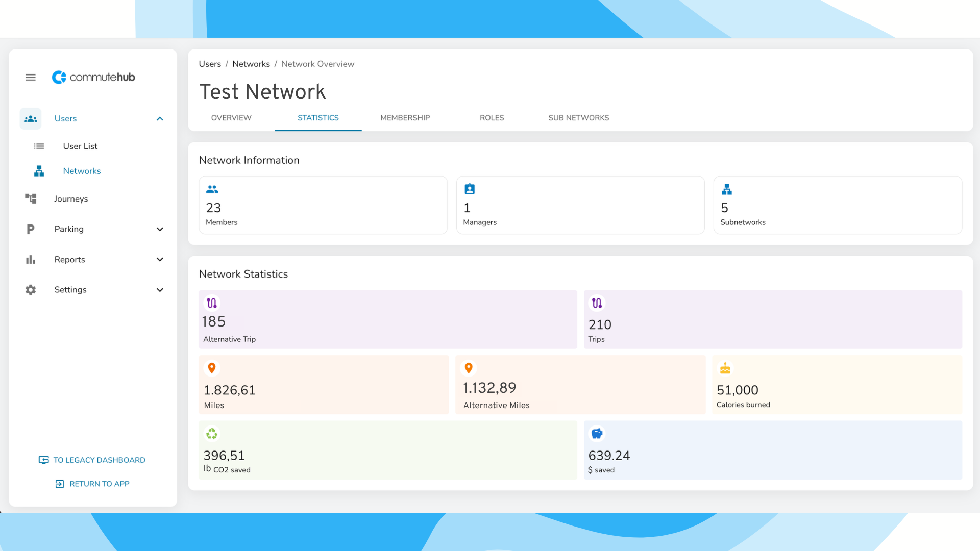This screenshot has height=551, width=980.
Task: Select the Users group icon in sidebar
Action: point(31,119)
